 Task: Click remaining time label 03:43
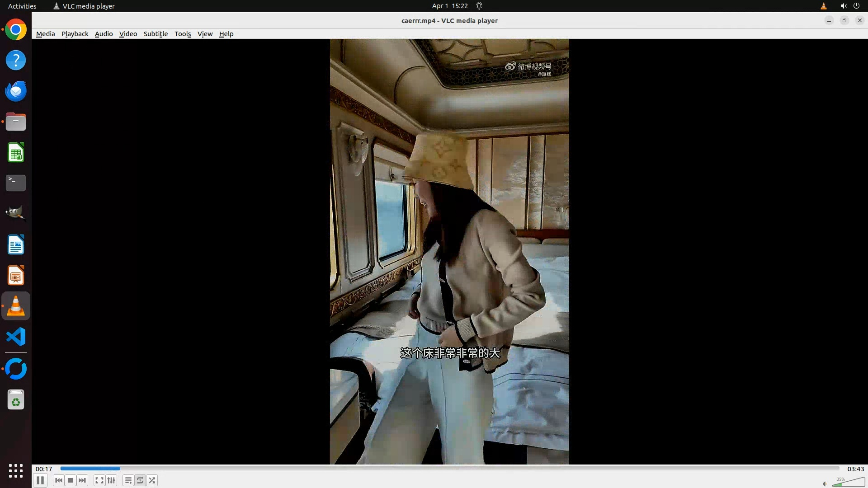pos(855,469)
